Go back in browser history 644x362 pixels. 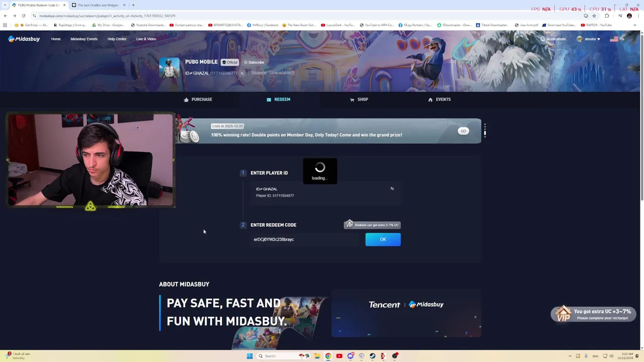point(6,16)
